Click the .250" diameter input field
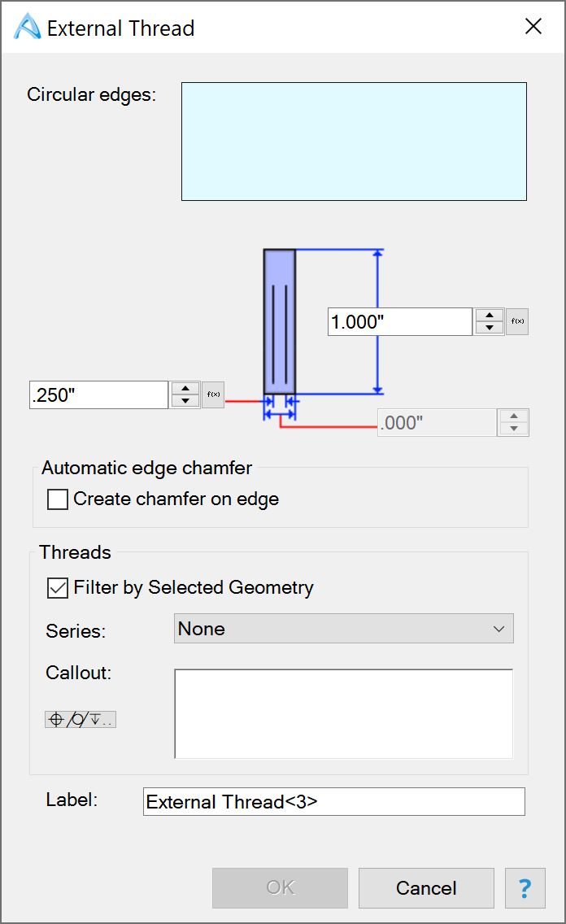The height and width of the screenshot is (924, 566). tap(99, 394)
